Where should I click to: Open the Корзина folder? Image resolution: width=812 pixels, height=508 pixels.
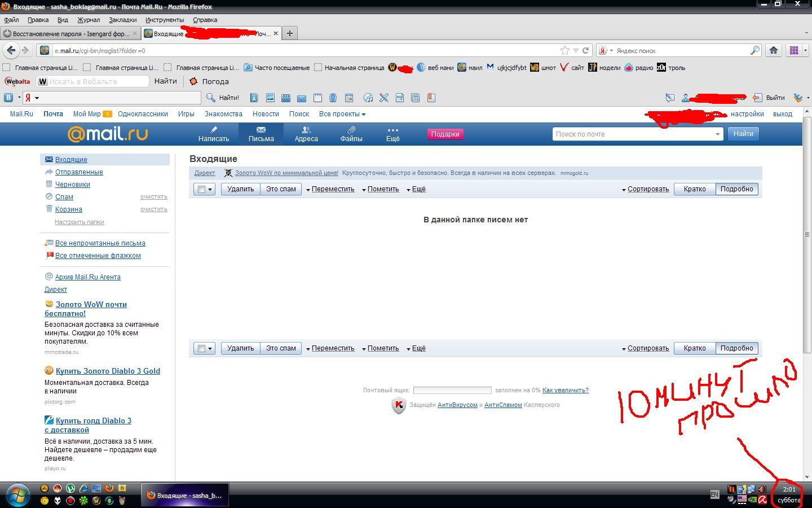click(69, 209)
